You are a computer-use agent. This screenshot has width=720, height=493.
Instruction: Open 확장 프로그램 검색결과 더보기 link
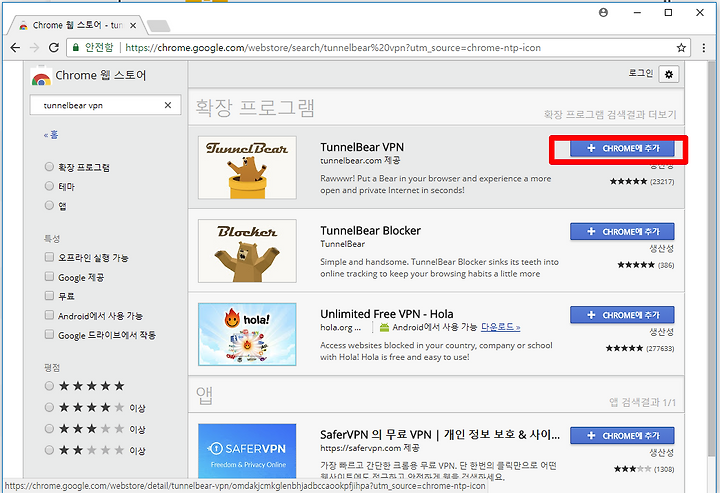click(x=610, y=114)
